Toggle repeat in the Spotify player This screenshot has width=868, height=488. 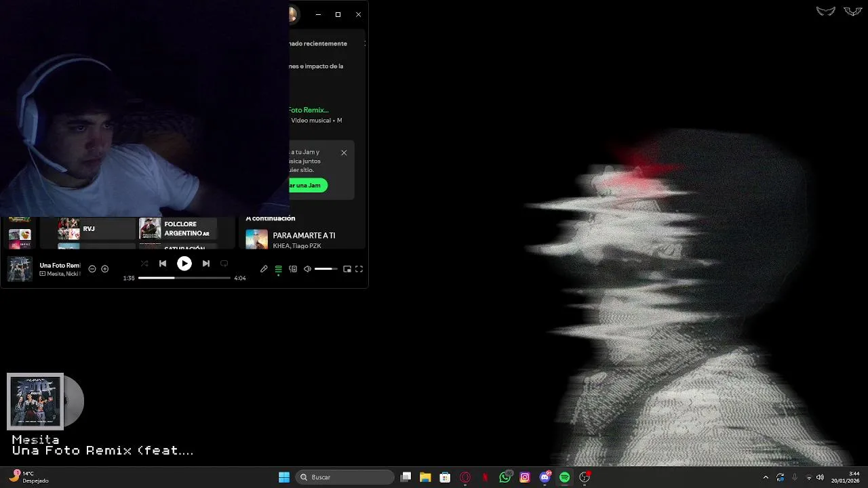pyautogui.click(x=224, y=264)
